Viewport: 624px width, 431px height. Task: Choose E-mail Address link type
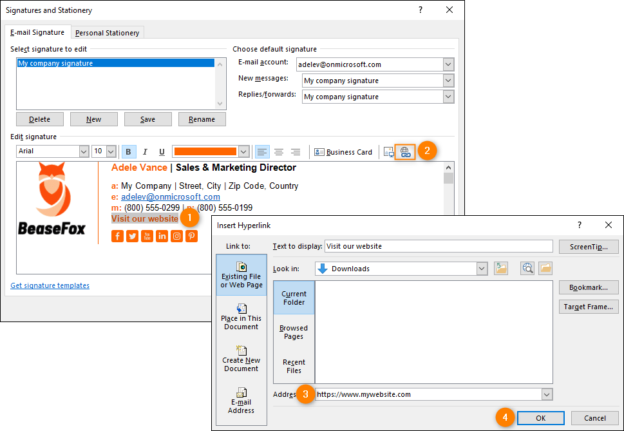click(x=240, y=402)
